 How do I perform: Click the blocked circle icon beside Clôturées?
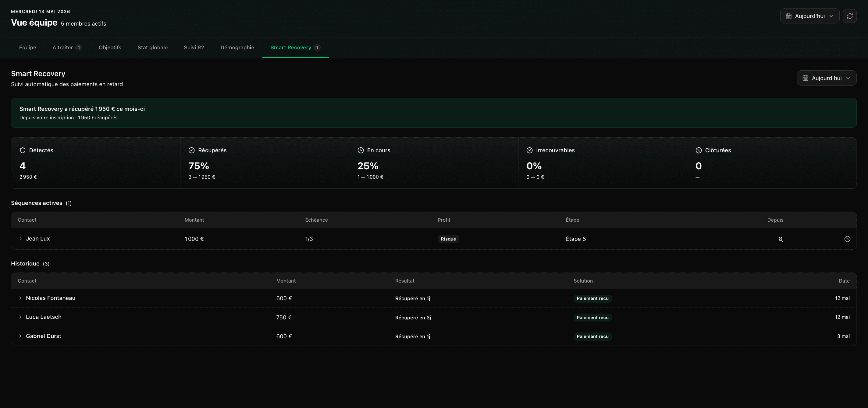point(699,150)
